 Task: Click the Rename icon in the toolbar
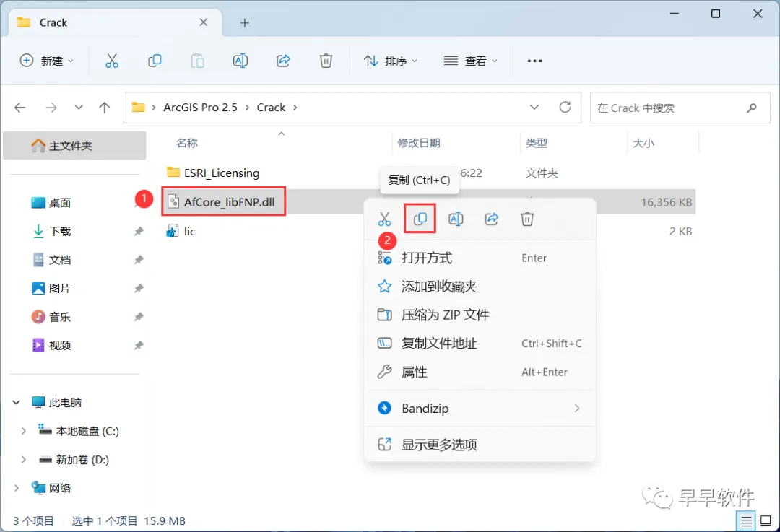click(x=240, y=61)
